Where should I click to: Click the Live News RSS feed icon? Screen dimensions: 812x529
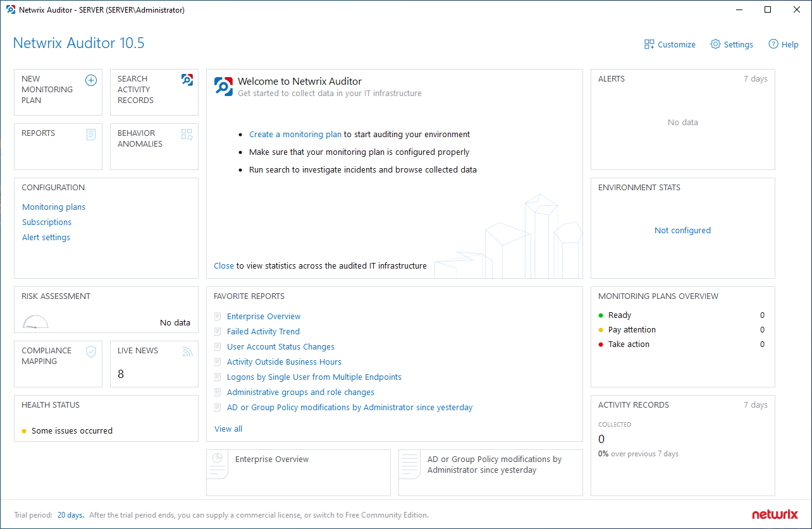pyautogui.click(x=187, y=351)
